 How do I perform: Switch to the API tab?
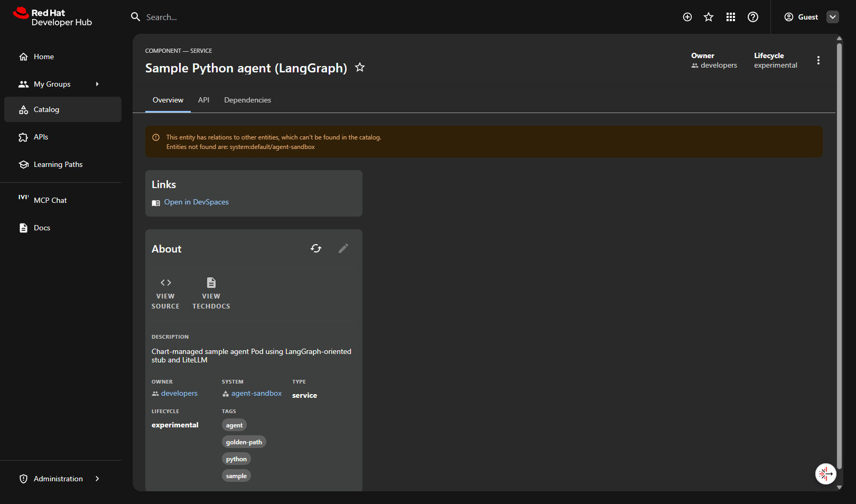pyautogui.click(x=203, y=100)
